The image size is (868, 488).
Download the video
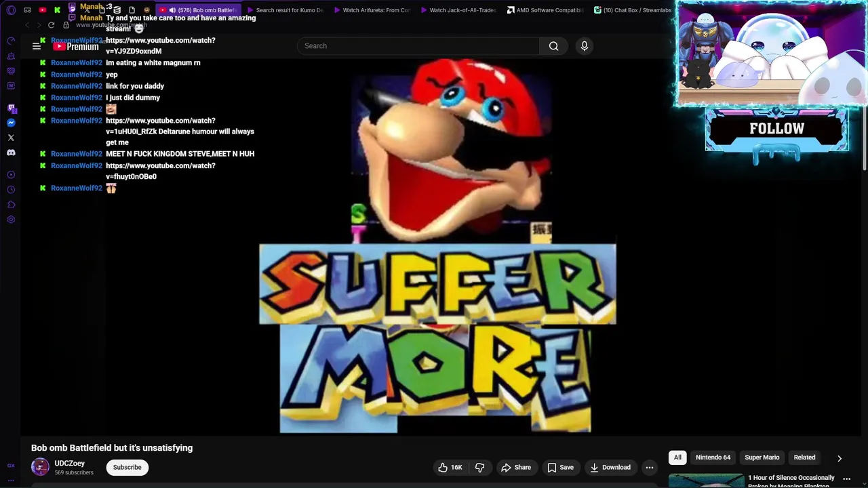(x=610, y=467)
